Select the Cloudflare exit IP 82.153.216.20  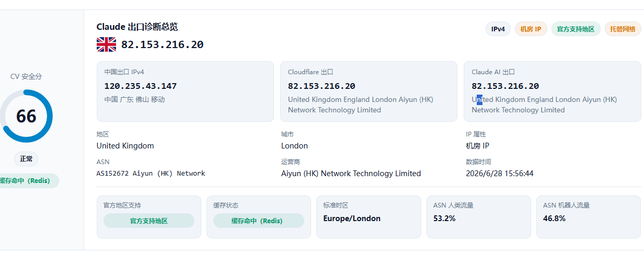coord(321,86)
